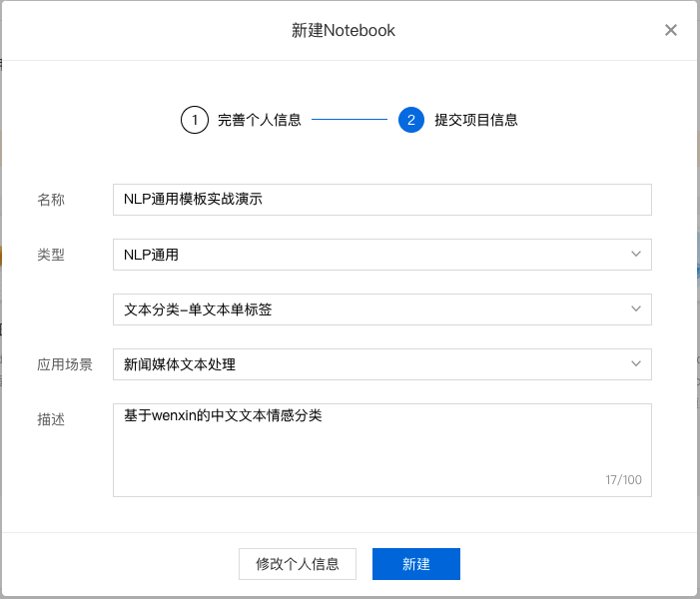The image size is (700, 599).
Task: Click the 修改个人信息 button
Action: [298, 564]
